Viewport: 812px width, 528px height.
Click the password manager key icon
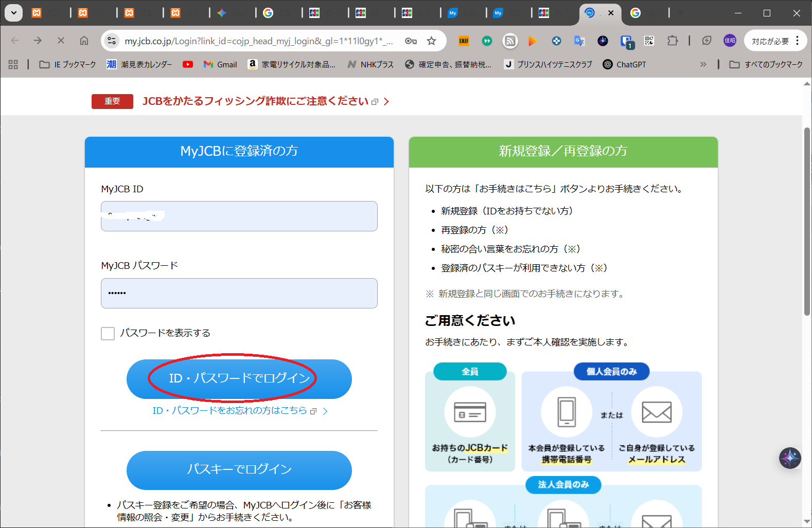coord(411,41)
